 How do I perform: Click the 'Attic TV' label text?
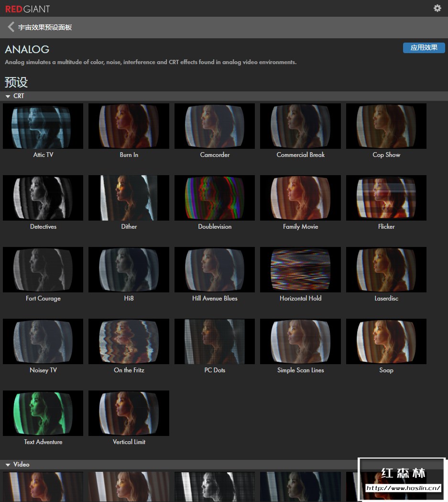[43, 155]
